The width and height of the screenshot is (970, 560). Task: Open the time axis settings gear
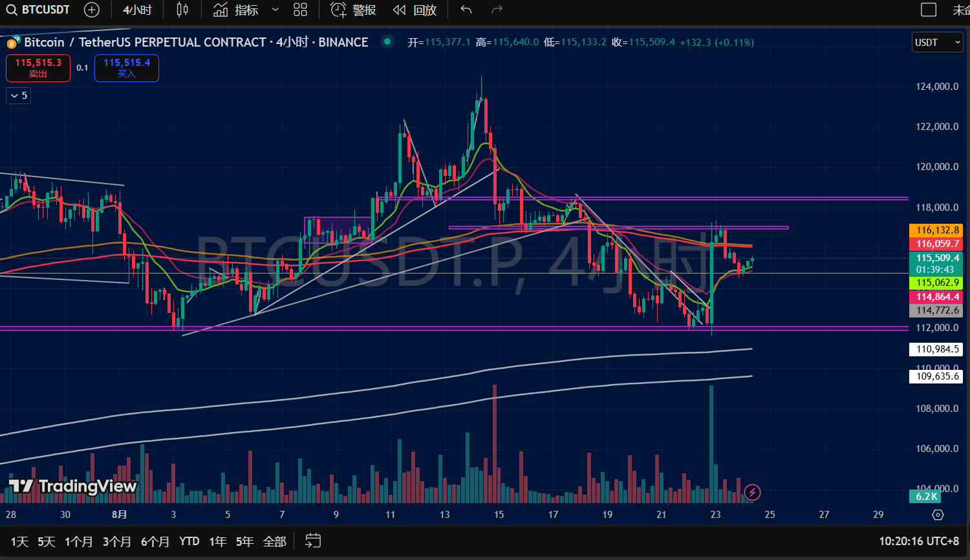pos(938,515)
